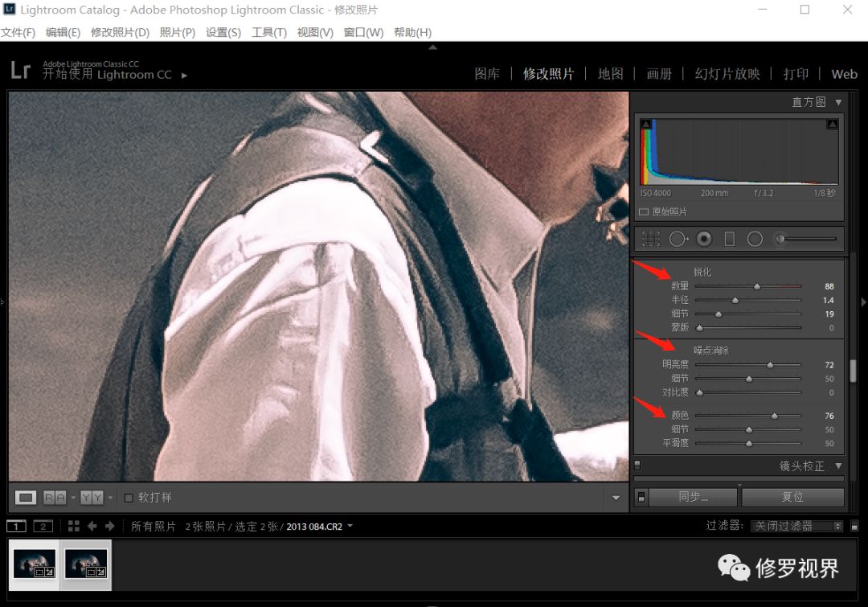Select the second filmstrip thumbnail
The width and height of the screenshot is (868, 607).
pyautogui.click(x=86, y=564)
